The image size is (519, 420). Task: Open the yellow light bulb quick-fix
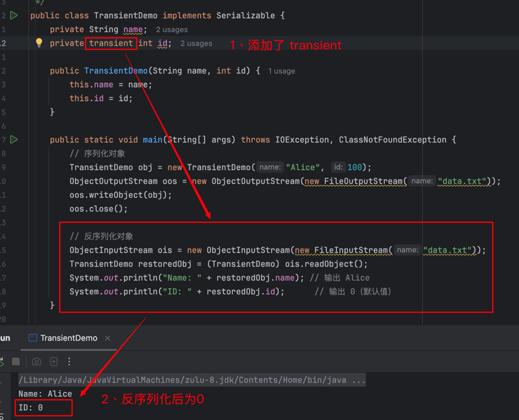(39, 43)
